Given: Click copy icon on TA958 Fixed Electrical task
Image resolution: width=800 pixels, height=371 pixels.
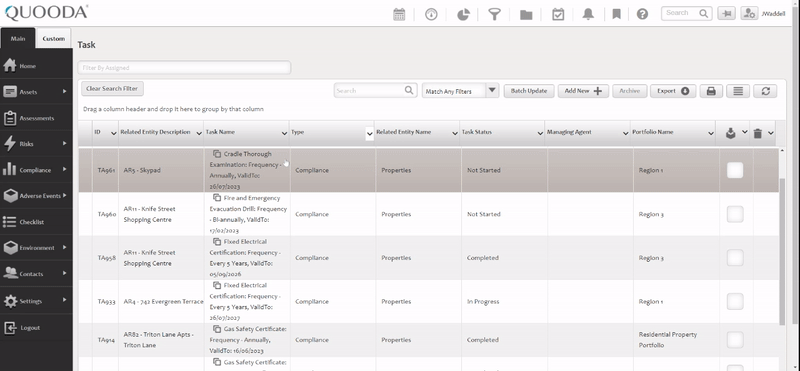Looking at the screenshot, I should click(x=217, y=241).
